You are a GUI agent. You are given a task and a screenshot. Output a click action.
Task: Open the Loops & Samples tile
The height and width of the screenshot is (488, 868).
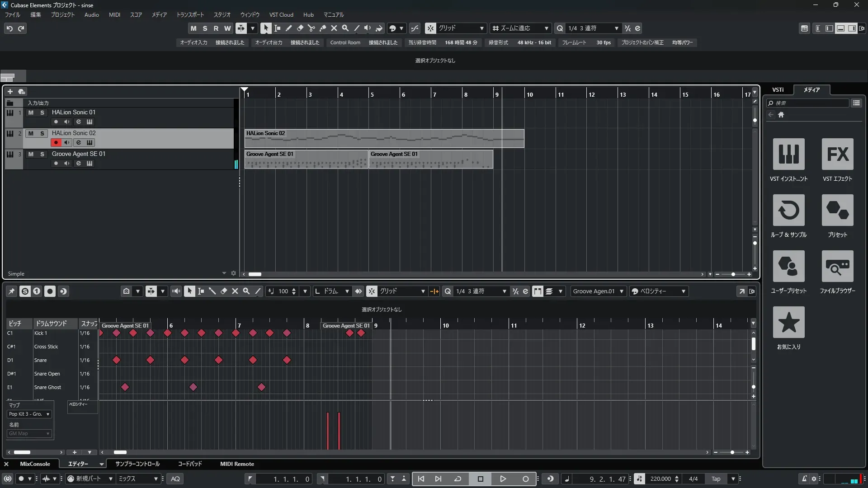tap(788, 210)
